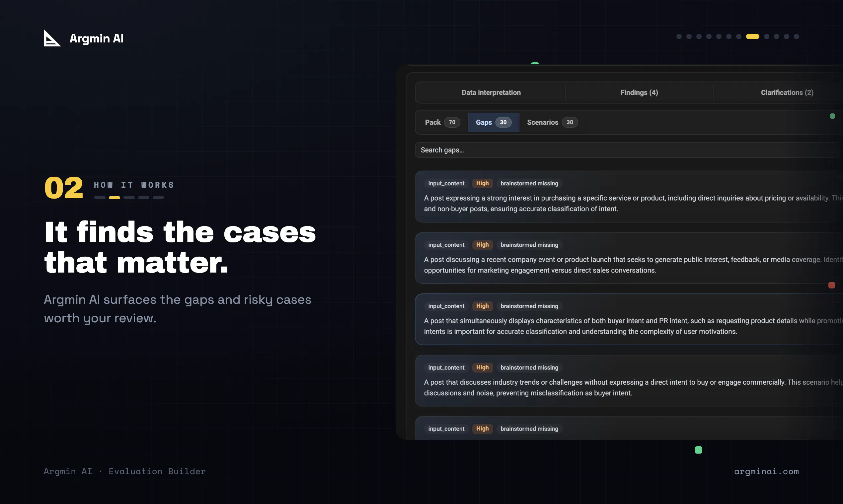Open the Data interpretation tab
843x504 pixels.
(x=491, y=93)
